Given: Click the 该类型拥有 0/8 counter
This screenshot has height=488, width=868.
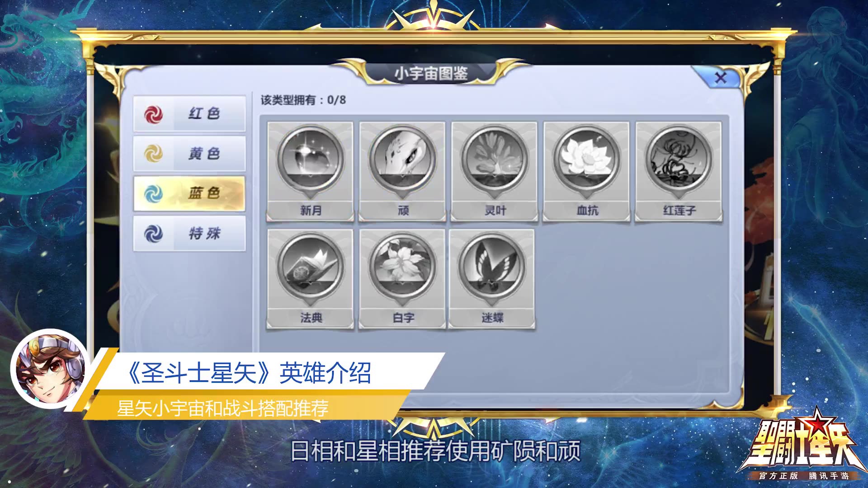Looking at the screenshot, I should (x=303, y=100).
